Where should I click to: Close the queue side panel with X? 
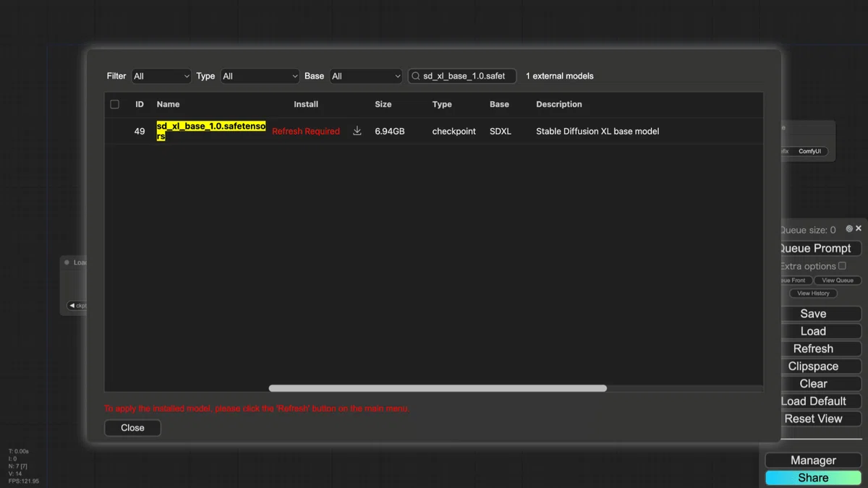(x=859, y=228)
